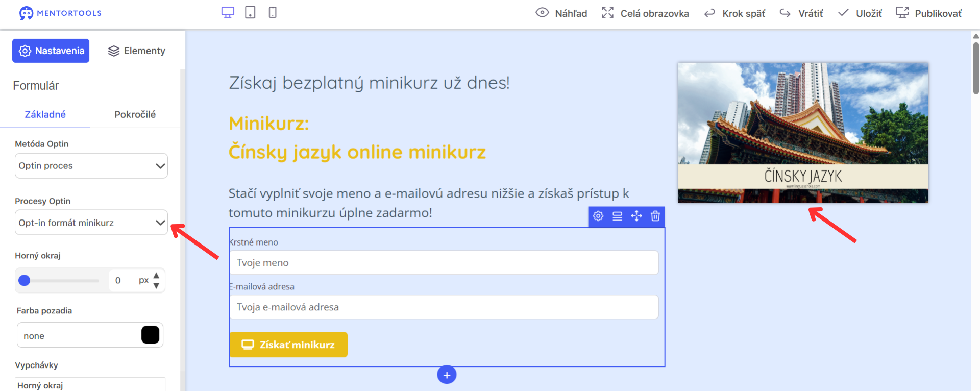The width and height of the screenshot is (980, 391).
Task: Open the Procesy Optin dropdown
Action: tap(91, 223)
